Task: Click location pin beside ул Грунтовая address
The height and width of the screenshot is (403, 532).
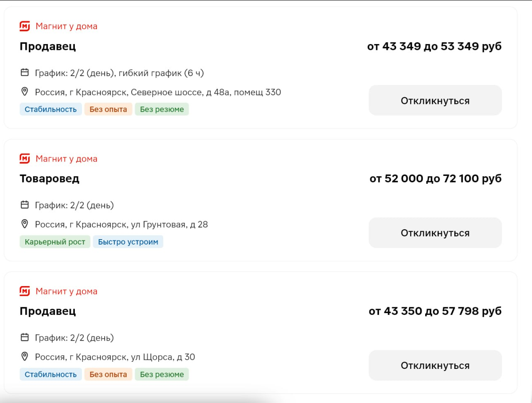Action: [25, 224]
